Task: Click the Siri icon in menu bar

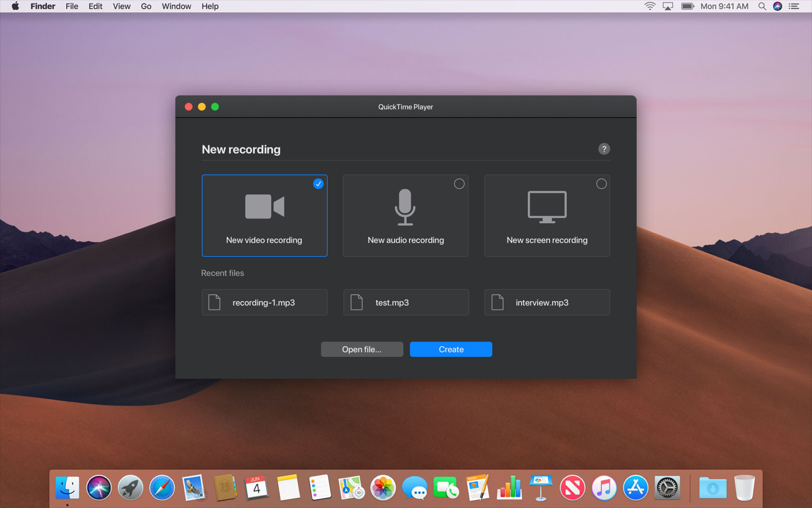Action: [x=778, y=6]
